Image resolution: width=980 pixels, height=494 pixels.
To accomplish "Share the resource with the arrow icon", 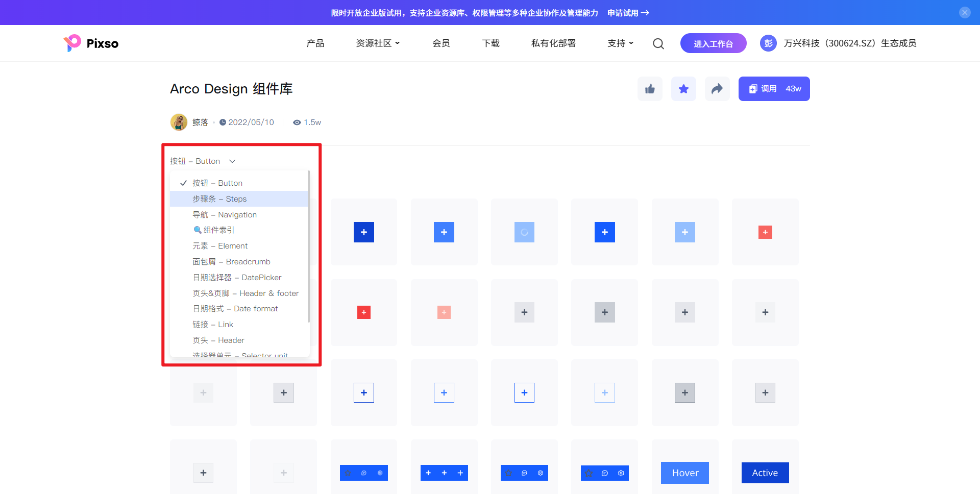I will [x=717, y=89].
